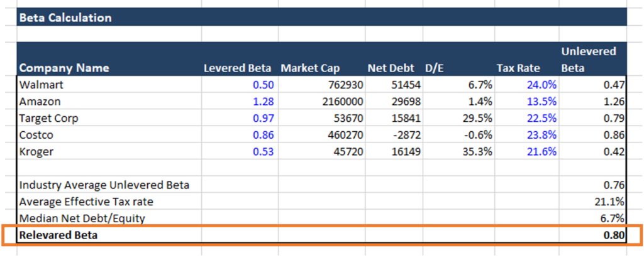Image resolution: width=644 pixels, height=258 pixels.
Task: Select Kroger's unlevered beta 0.42
Action: (x=593, y=152)
